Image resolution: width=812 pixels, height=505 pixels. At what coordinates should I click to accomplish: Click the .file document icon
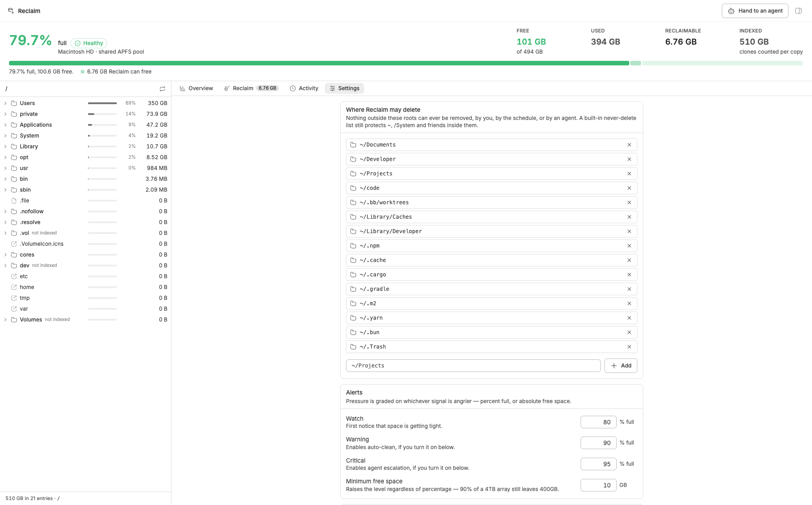[x=14, y=201]
